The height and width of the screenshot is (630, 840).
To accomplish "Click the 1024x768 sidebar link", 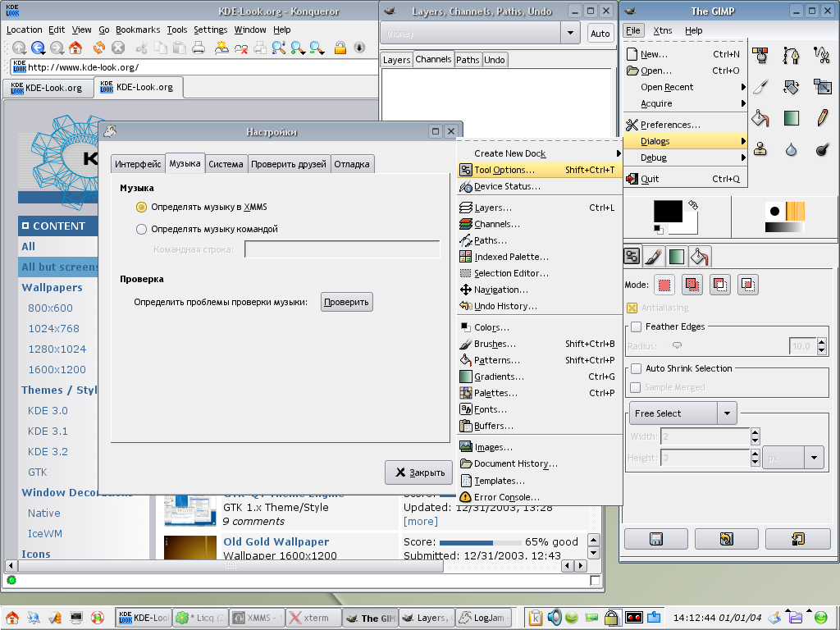I will (x=53, y=328).
